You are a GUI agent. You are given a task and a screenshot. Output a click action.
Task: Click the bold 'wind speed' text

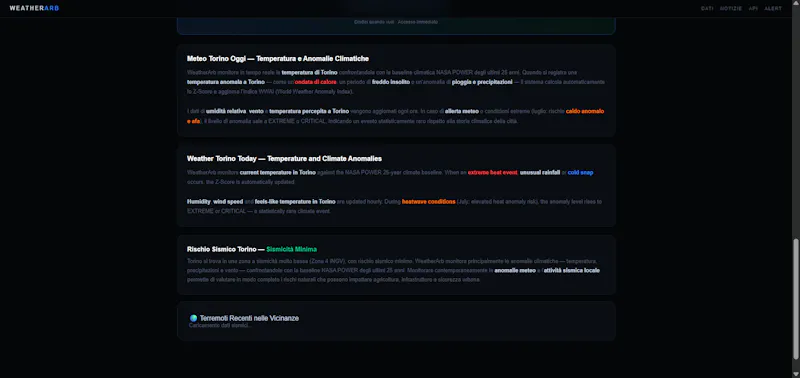point(228,201)
